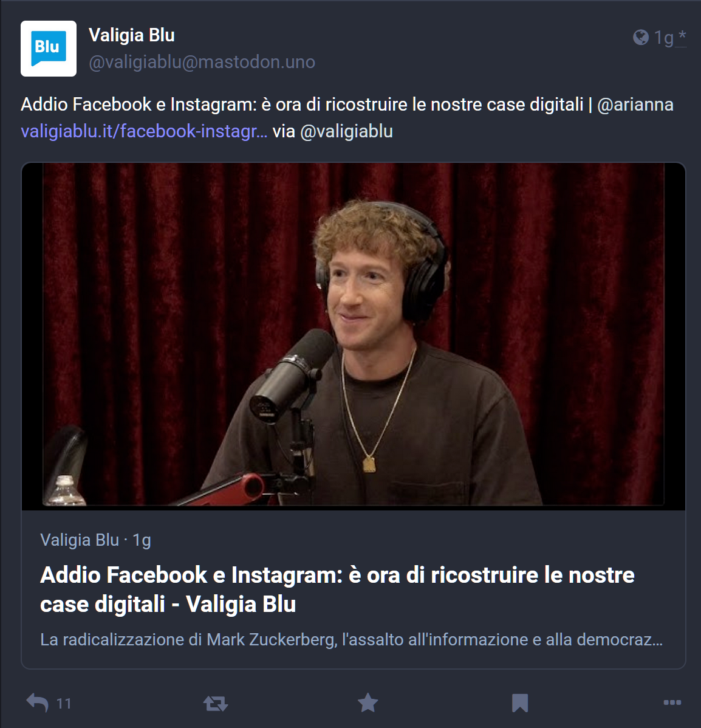Viewport: 701px width, 728px height.
Task: Open the card title Addio Facebook e Instagram
Action: (x=337, y=589)
